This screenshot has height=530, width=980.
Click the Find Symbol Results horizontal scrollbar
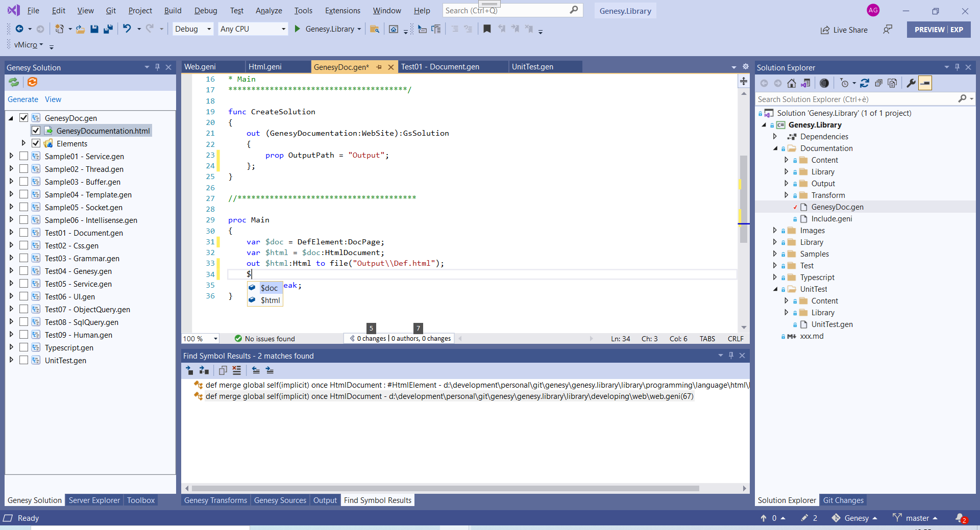tap(445, 488)
